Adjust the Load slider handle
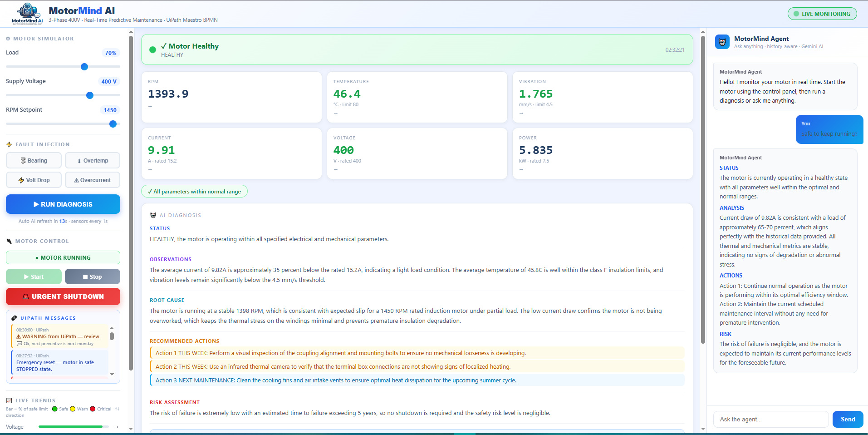This screenshot has height=435, width=868. coord(84,67)
